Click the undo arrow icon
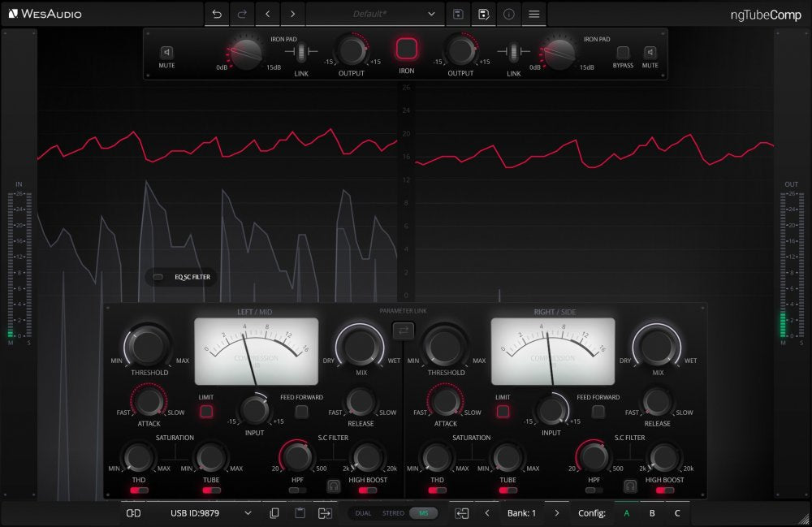The image size is (812, 527). pos(217,14)
